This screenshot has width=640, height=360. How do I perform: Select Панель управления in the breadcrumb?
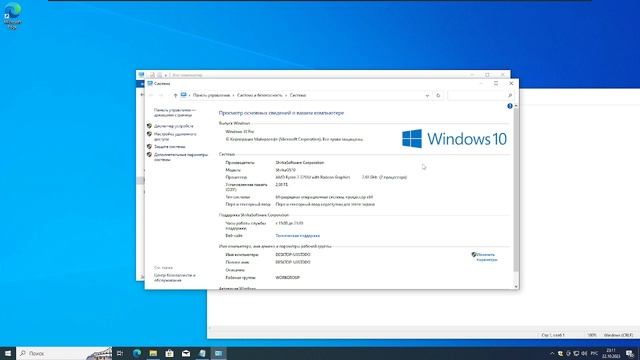211,96
